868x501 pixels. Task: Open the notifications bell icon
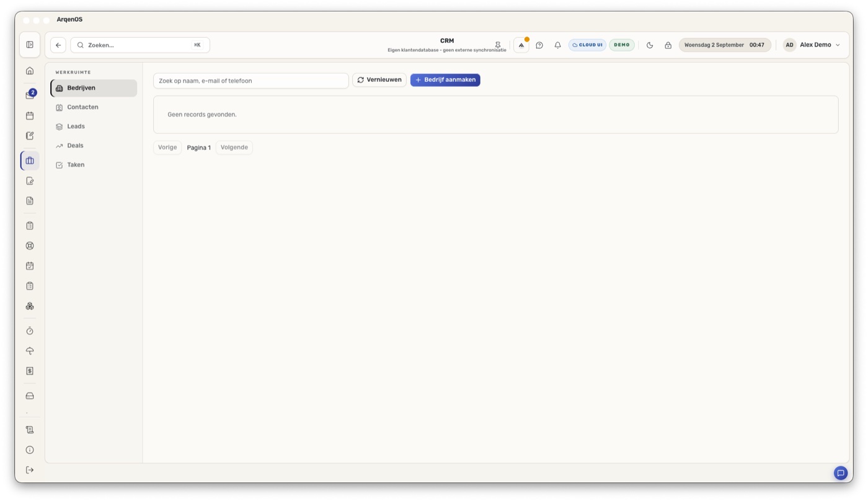click(x=557, y=45)
